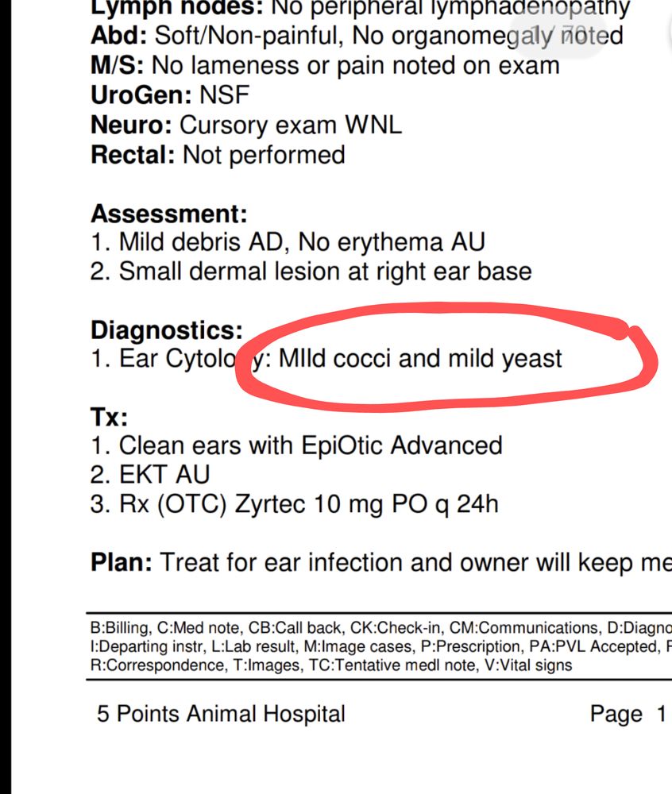
Task: Click the Assessment heading
Action: (168, 214)
